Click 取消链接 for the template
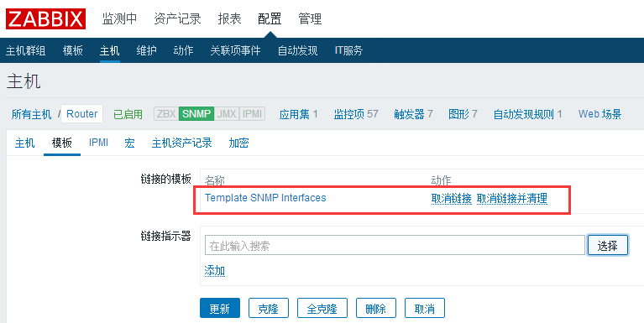The width and height of the screenshot is (644, 323). tap(452, 199)
